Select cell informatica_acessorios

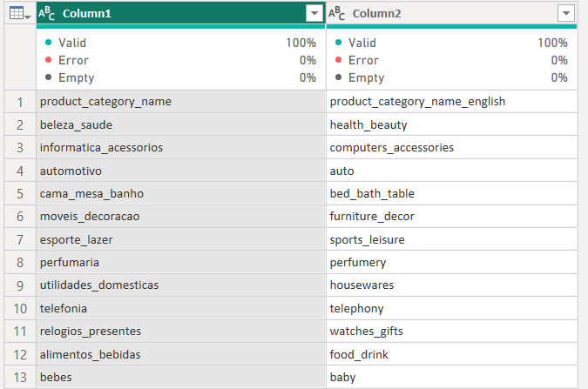pyautogui.click(x=180, y=148)
